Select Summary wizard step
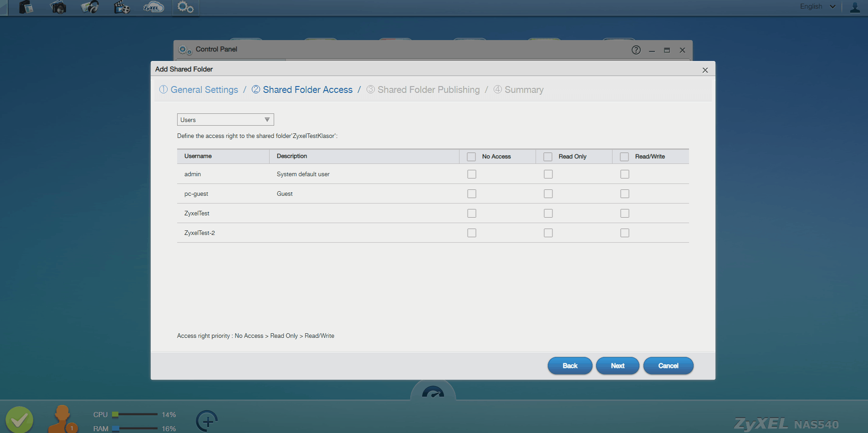This screenshot has width=868, height=433. pos(519,90)
